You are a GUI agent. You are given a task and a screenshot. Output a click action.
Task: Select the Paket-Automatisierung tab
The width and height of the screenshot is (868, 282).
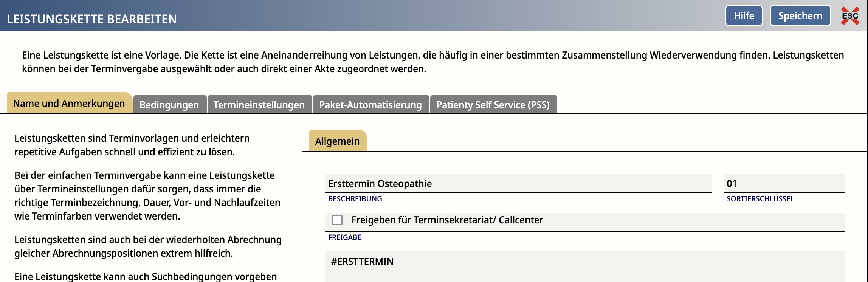coord(370,105)
